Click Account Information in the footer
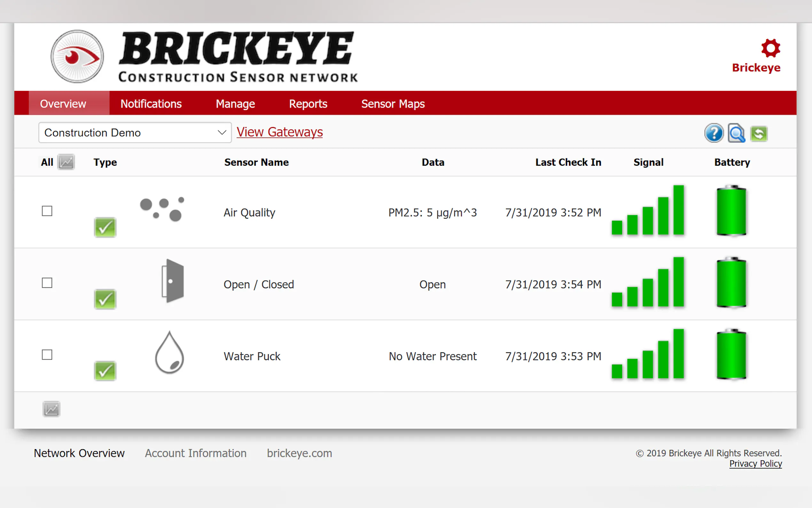The height and width of the screenshot is (508, 812). coord(196,453)
